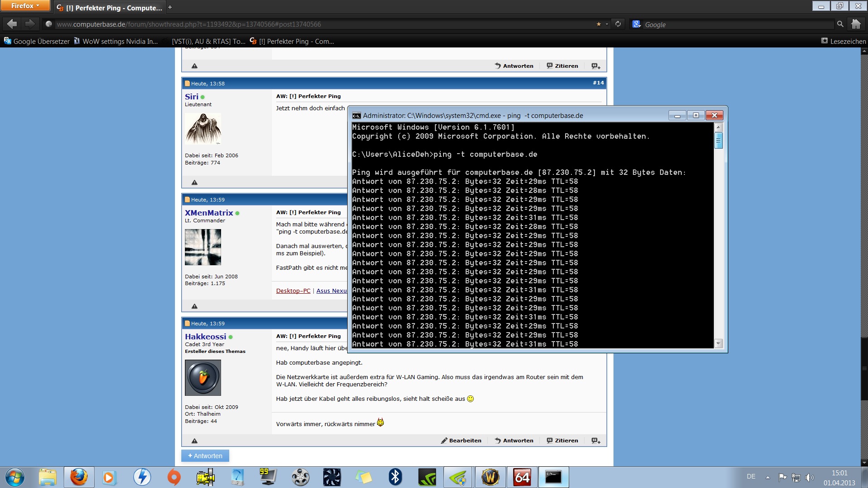Screen dimensions: 868x488
Task: Open World of Warcraft from taskbar
Action: coord(490,477)
